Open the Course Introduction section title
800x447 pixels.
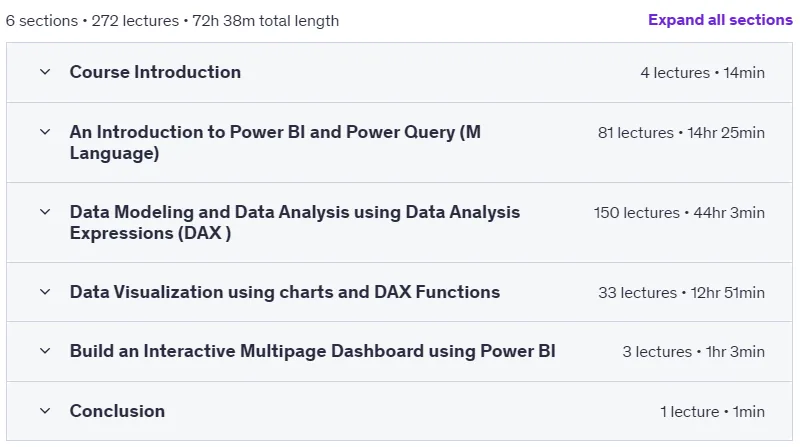point(155,72)
